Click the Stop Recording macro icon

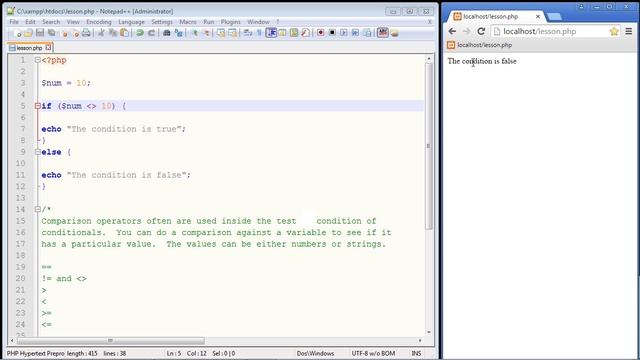pyautogui.click(x=332, y=33)
